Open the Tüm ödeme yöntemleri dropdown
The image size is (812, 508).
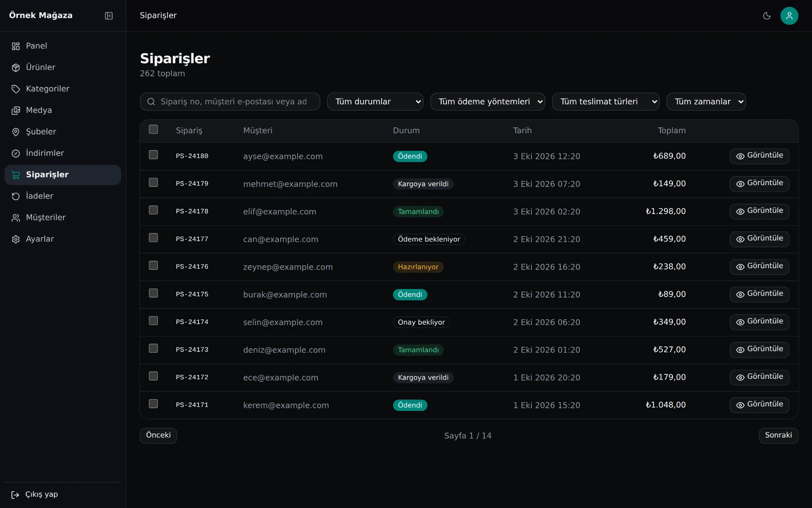[x=488, y=102]
